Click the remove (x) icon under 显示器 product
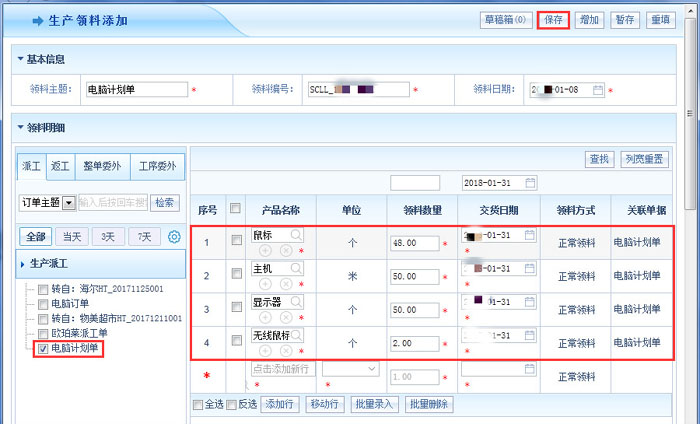This screenshot has width=700, height=424. 286,319
